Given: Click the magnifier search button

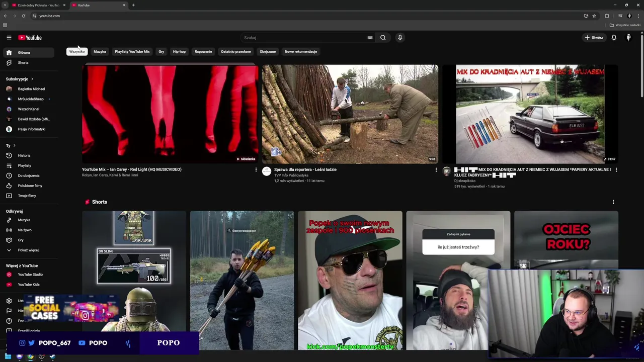Looking at the screenshot, I should [383, 38].
